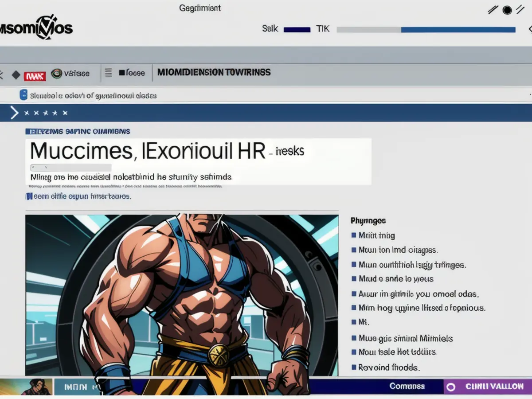Expand the chevron on the blue bar

[x=15, y=113]
